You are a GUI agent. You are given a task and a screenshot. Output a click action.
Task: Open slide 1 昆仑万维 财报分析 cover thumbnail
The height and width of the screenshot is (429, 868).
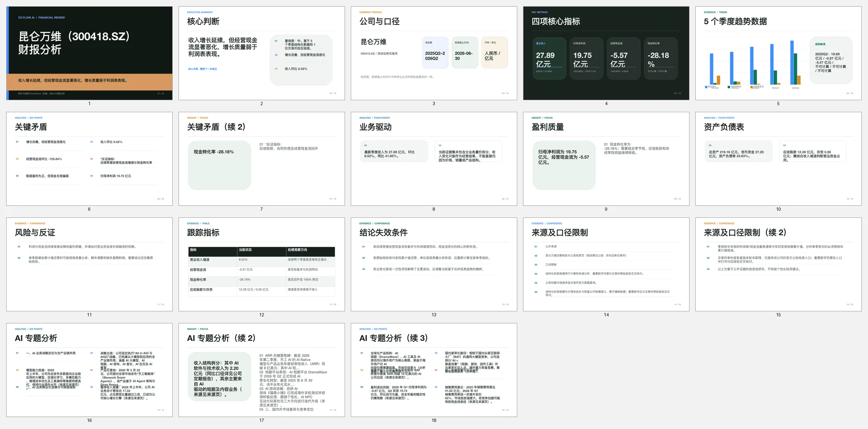point(89,53)
